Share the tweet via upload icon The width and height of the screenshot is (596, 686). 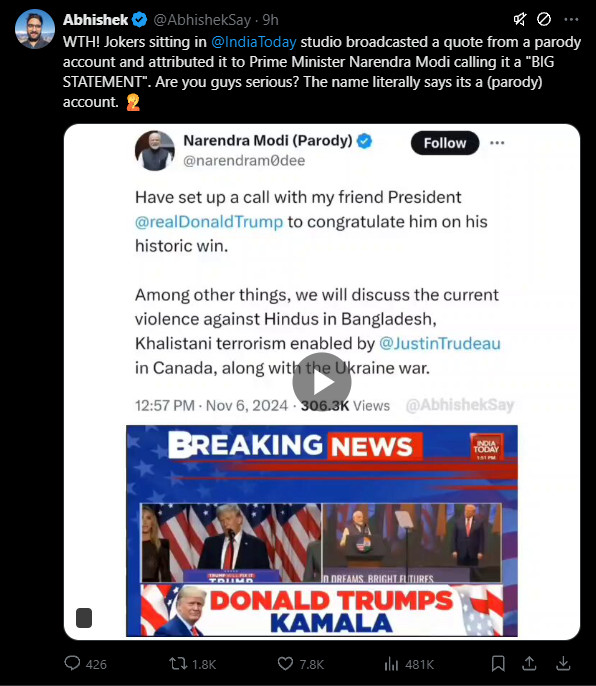coord(529,663)
